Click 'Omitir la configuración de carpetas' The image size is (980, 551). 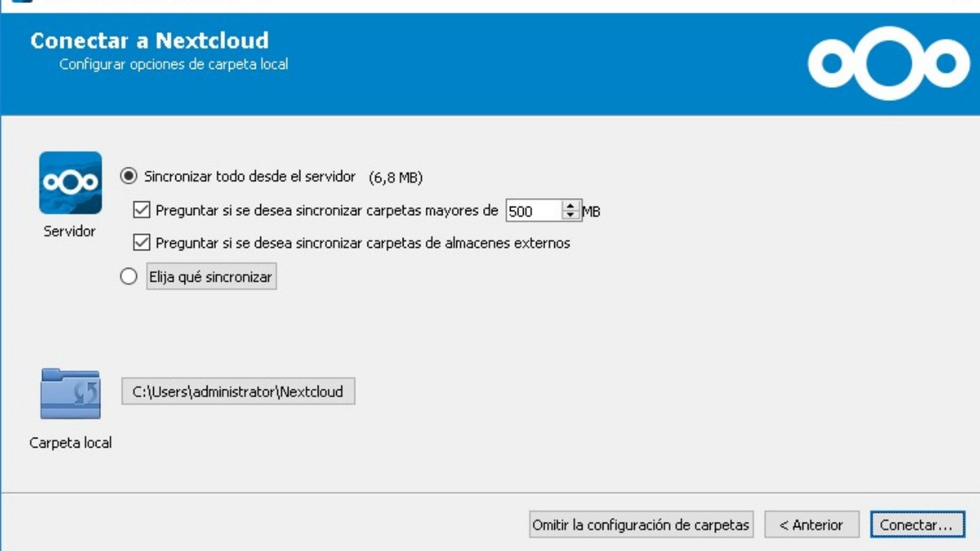click(x=641, y=525)
